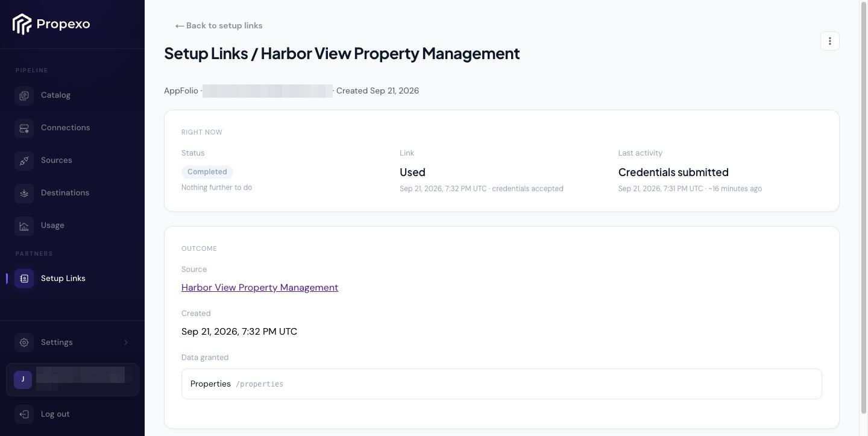Open the user account card
The height and width of the screenshot is (436, 868).
(72, 380)
